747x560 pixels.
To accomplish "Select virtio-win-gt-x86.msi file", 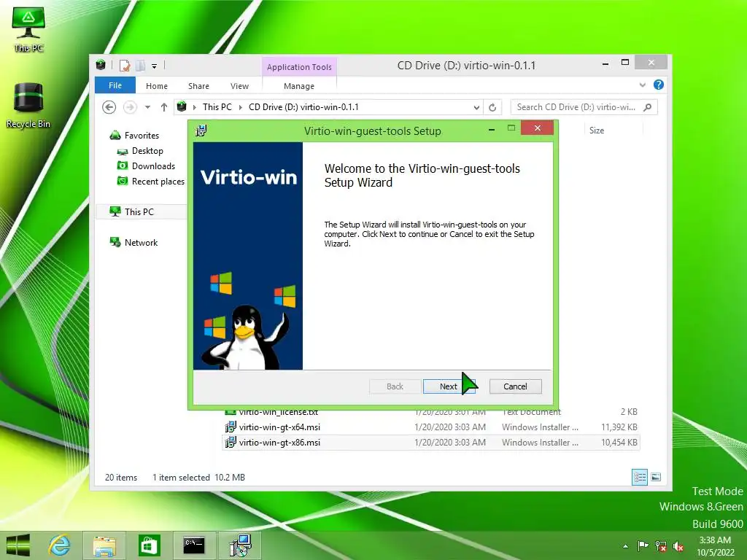I will click(x=279, y=443).
